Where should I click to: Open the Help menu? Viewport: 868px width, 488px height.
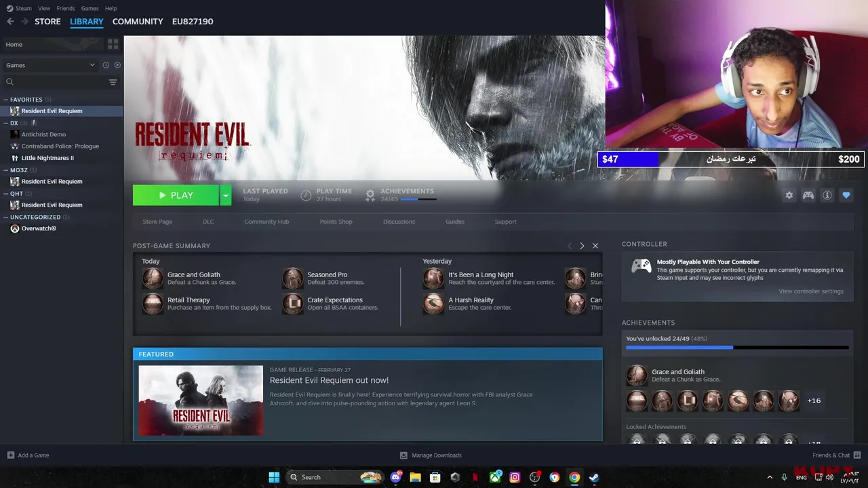pos(111,8)
